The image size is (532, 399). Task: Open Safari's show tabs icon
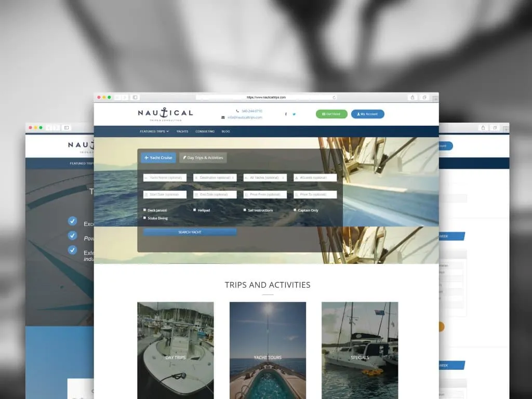(x=424, y=97)
